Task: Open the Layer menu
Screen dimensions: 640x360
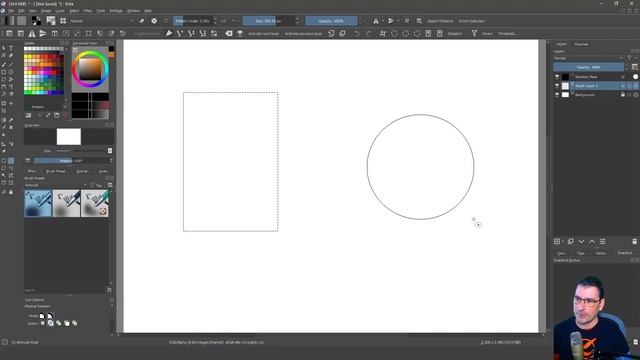Action: click(60, 11)
